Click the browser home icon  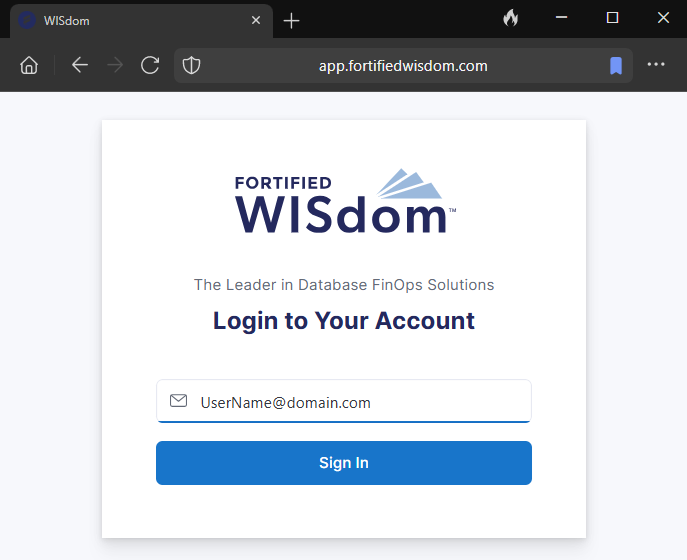(29, 65)
